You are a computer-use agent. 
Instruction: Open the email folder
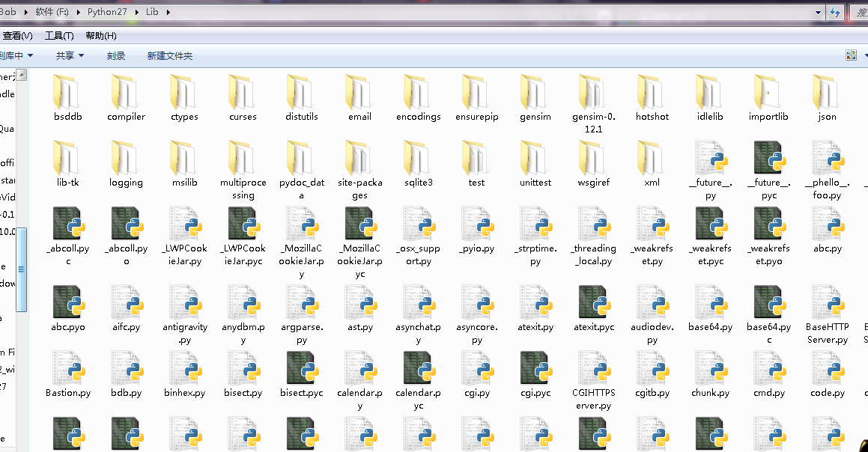tap(359, 98)
